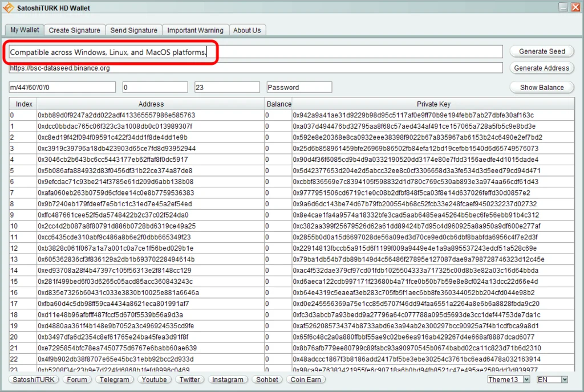Minimize the SatoshiTURK HD Wallet window
Screen dimensions: 584x392
pos(563,7)
